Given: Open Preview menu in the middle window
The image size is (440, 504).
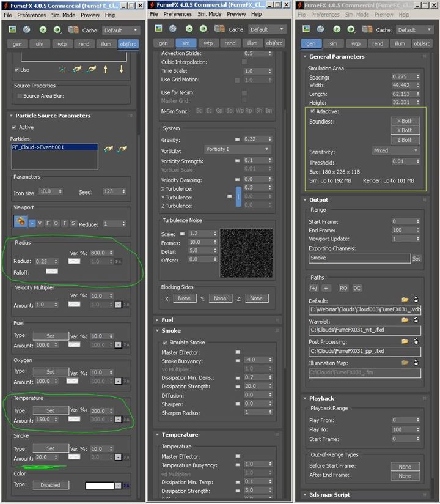Looking at the screenshot, I should point(237,14).
